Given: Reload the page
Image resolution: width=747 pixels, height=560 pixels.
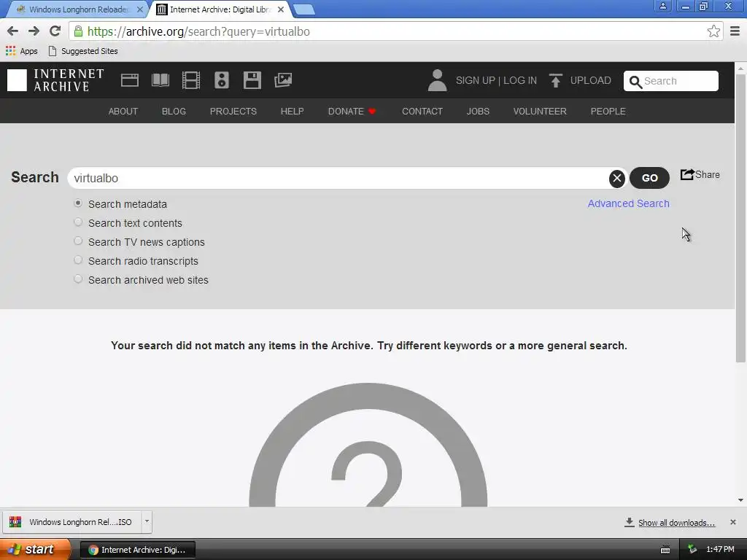Looking at the screenshot, I should point(55,31).
